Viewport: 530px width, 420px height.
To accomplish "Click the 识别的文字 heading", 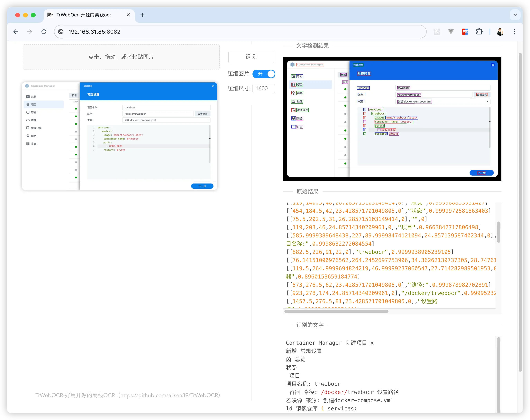I will [x=310, y=325].
